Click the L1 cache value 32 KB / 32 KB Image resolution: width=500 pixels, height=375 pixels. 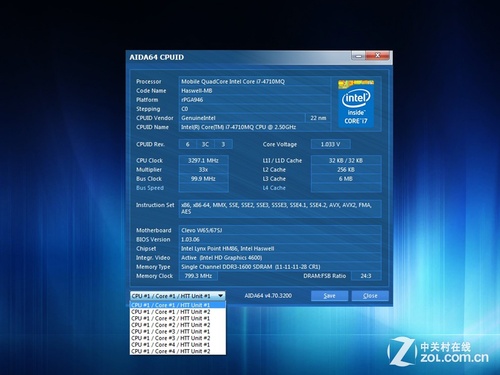pyautogui.click(x=346, y=160)
